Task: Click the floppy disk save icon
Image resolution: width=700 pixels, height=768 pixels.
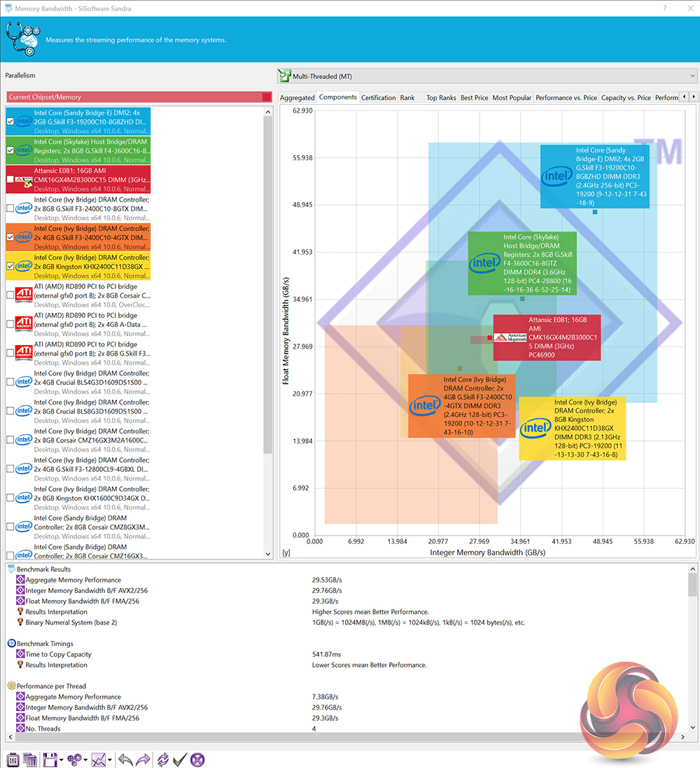Action: click(x=50, y=760)
